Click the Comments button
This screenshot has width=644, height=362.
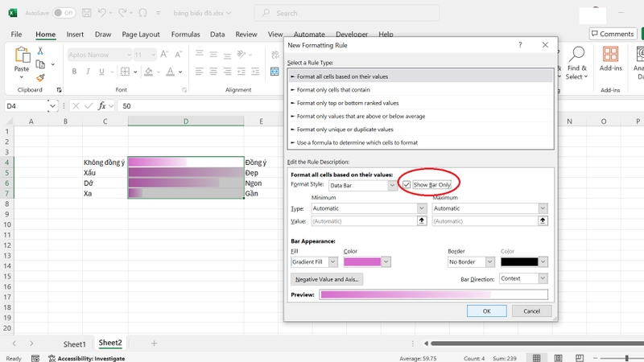(613, 34)
